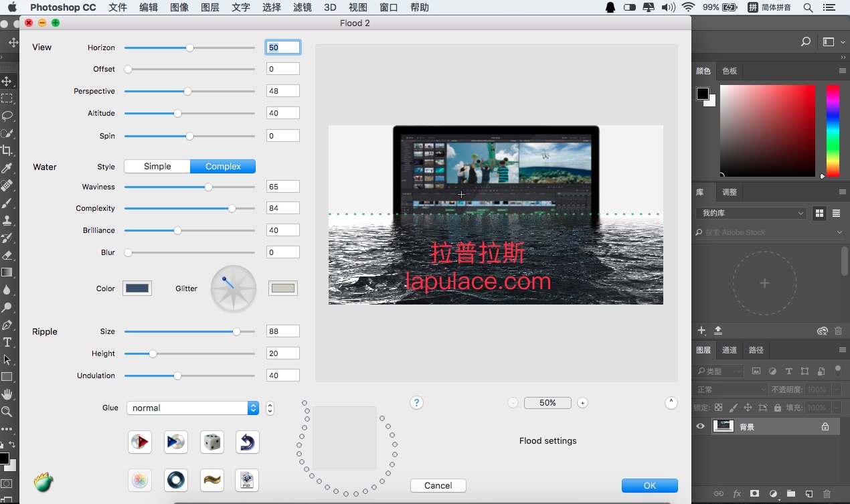Click the water Color swatch
The height and width of the screenshot is (504, 850).
click(x=137, y=288)
